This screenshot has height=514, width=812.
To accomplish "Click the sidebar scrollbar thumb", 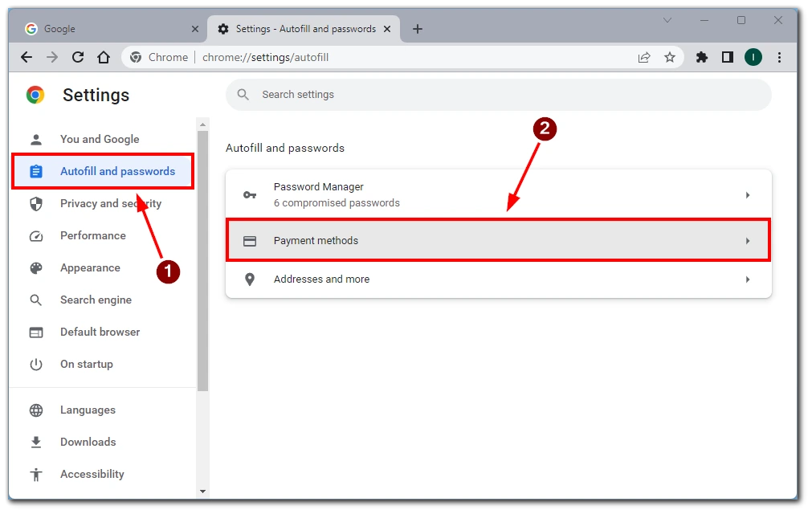I will [202, 261].
